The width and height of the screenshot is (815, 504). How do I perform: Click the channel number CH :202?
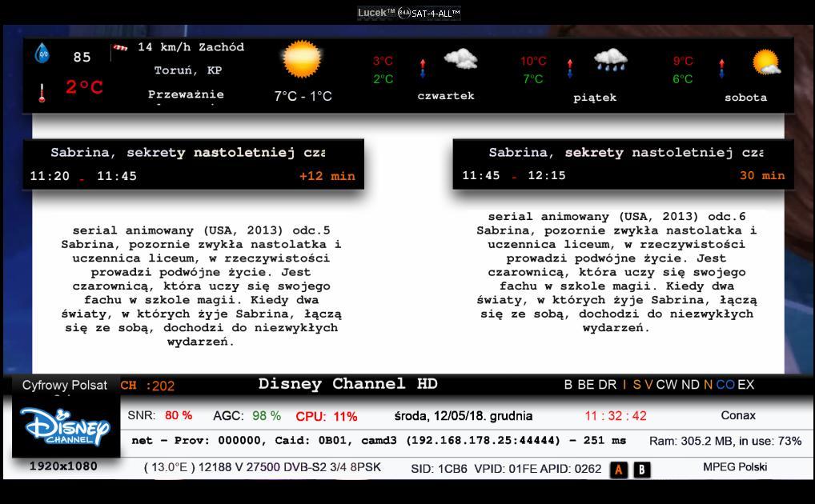147,386
